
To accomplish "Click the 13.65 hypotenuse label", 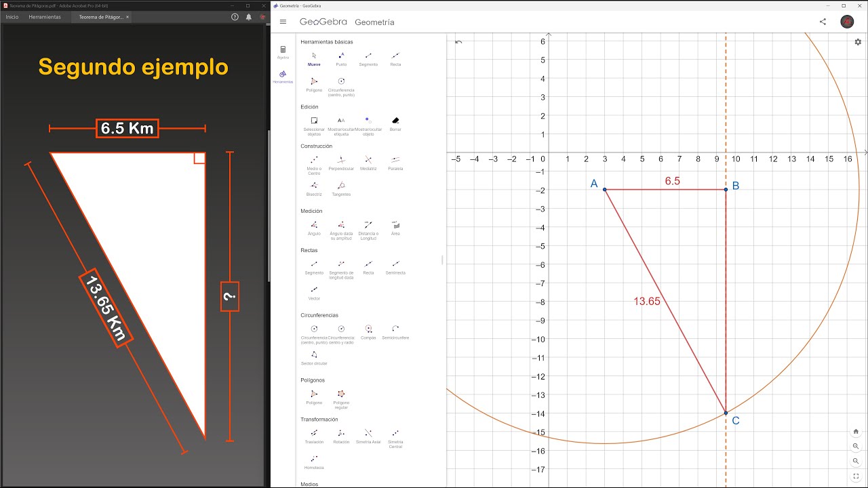I will point(647,302).
